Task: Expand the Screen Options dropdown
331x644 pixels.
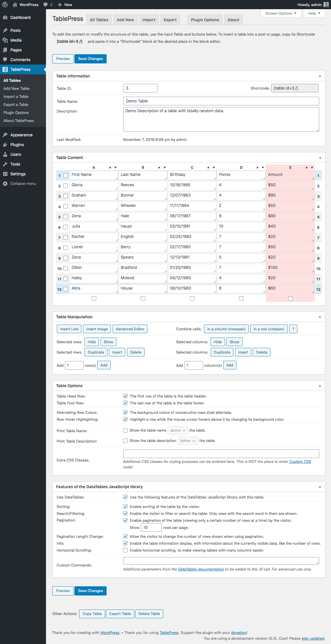Action: point(281,13)
